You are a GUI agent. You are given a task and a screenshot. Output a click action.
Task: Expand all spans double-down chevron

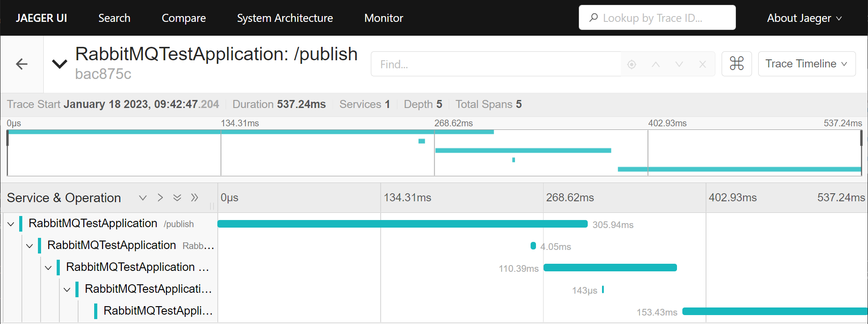177,198
